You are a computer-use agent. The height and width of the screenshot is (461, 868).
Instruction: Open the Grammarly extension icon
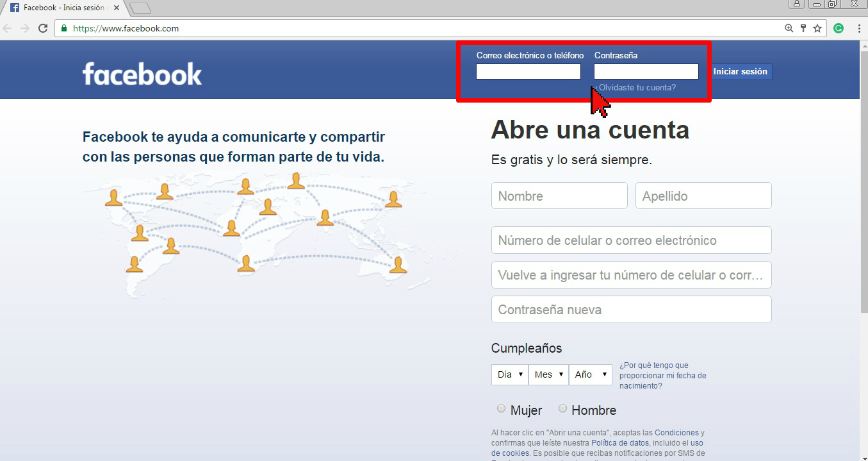(839, 28)
